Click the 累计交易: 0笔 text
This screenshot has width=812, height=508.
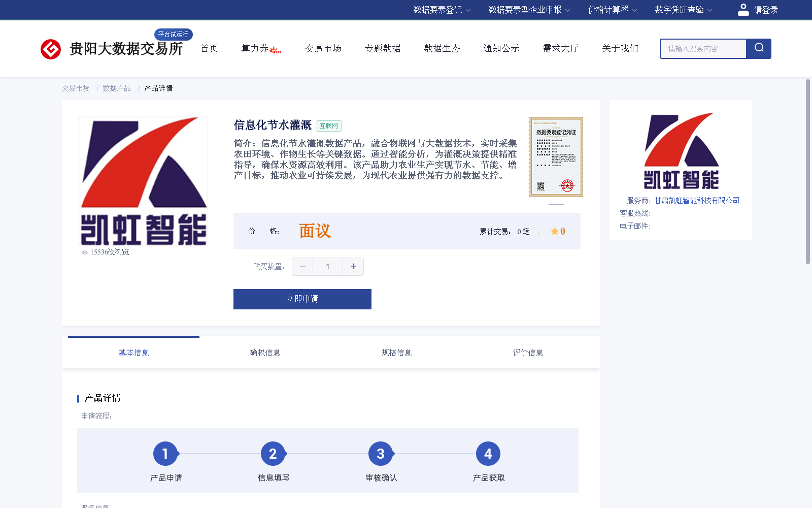tap(504, 232)
